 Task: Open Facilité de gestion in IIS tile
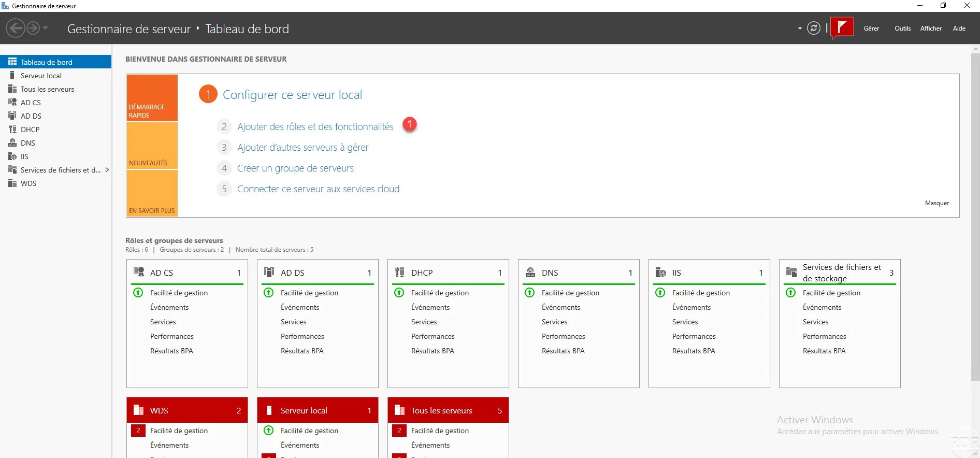pyautogui.click(x=701, y=293)
